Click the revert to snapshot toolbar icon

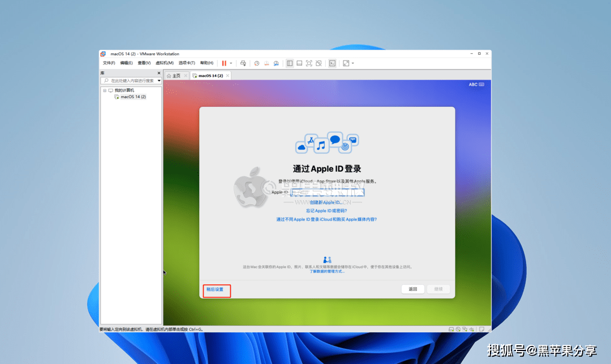point(266,63)
